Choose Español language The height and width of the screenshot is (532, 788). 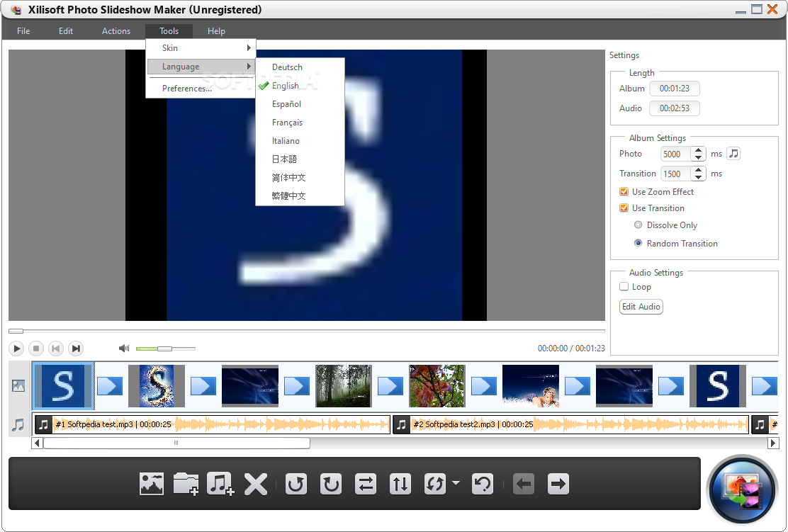pyautogui.click(x=300, y=104)
